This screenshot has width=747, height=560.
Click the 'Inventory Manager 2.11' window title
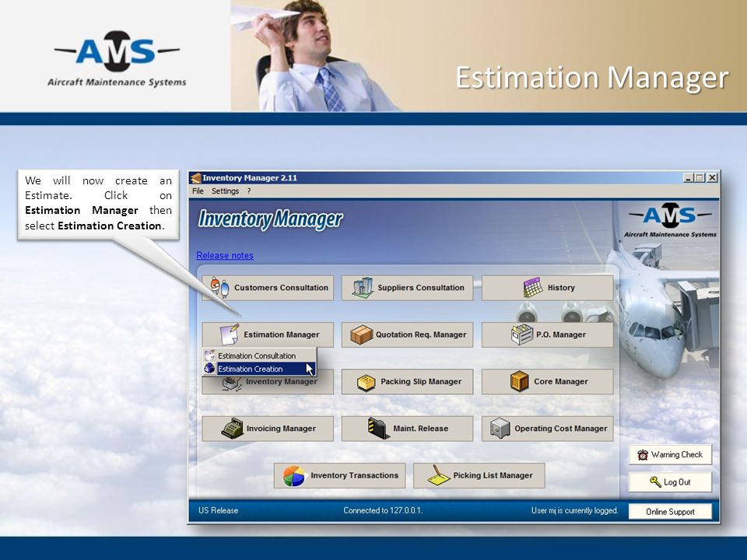pos(250,178)
